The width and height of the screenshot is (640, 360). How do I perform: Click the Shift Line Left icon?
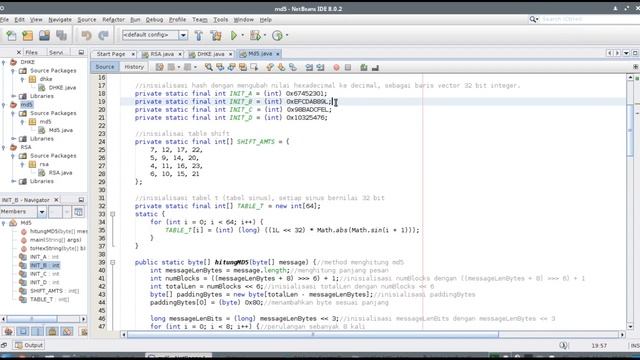[309, 67]
